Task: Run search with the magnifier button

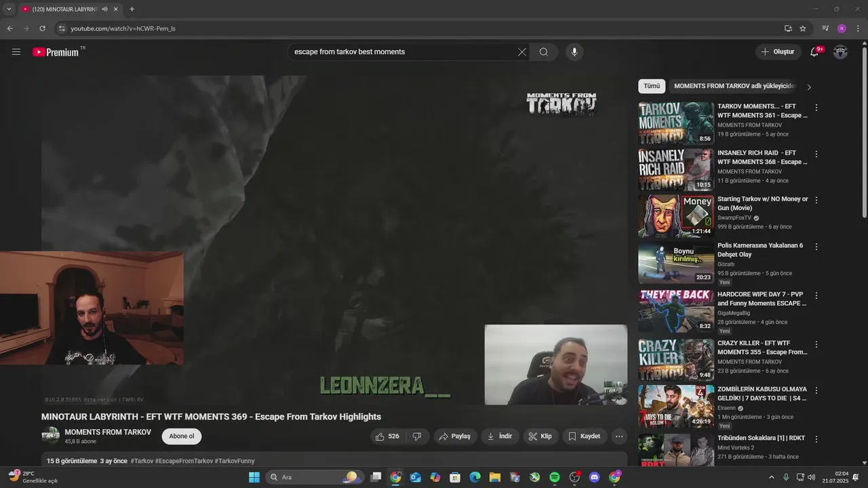Action: point(544,52)
